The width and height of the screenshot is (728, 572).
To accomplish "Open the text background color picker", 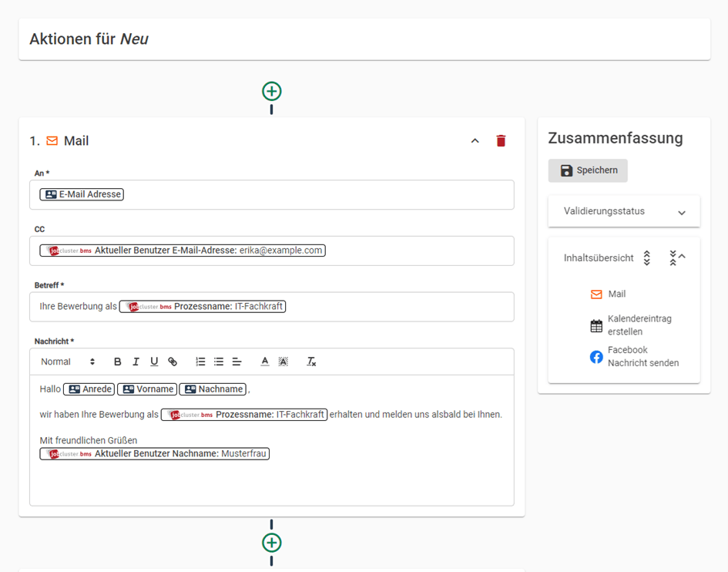I will pyautogui.click(x=283, y=362).
